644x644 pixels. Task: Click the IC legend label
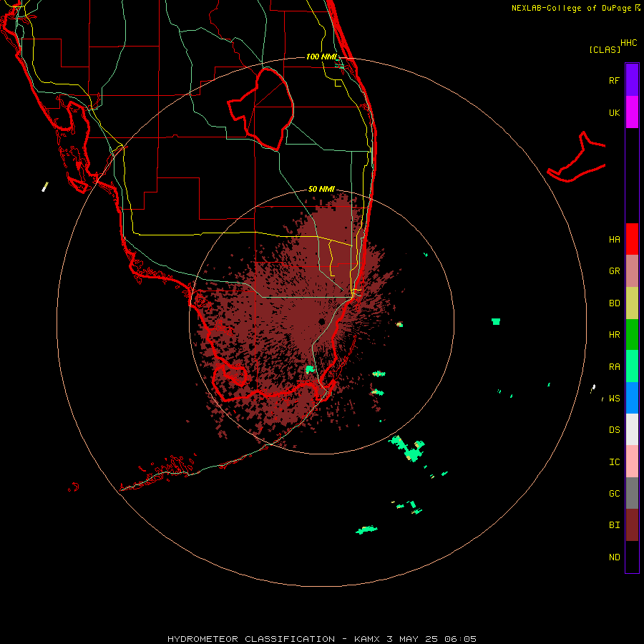pos(614,462)
